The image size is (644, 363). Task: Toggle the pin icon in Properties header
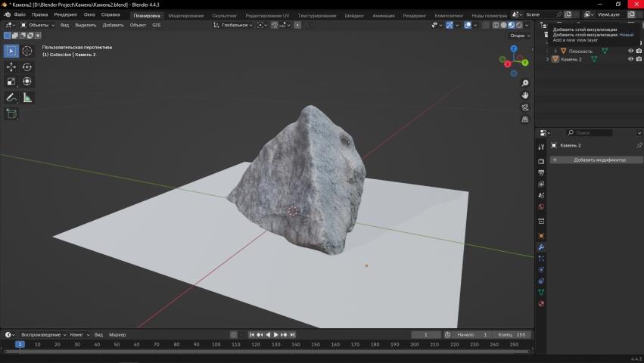click(639, 145)
